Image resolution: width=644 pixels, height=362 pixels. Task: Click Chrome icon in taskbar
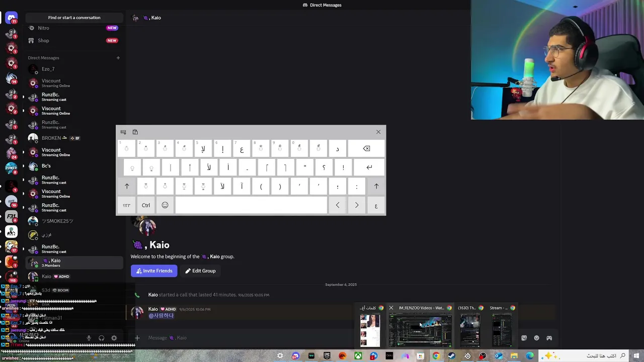(436, 356)
